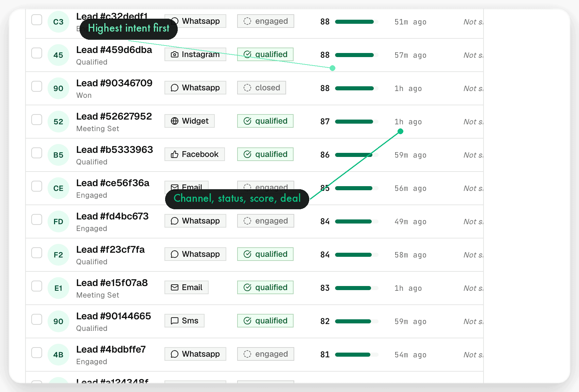Check the box for Lead #4bdbffe7
The height and width of the screenshot is (392, 579).
37,353
